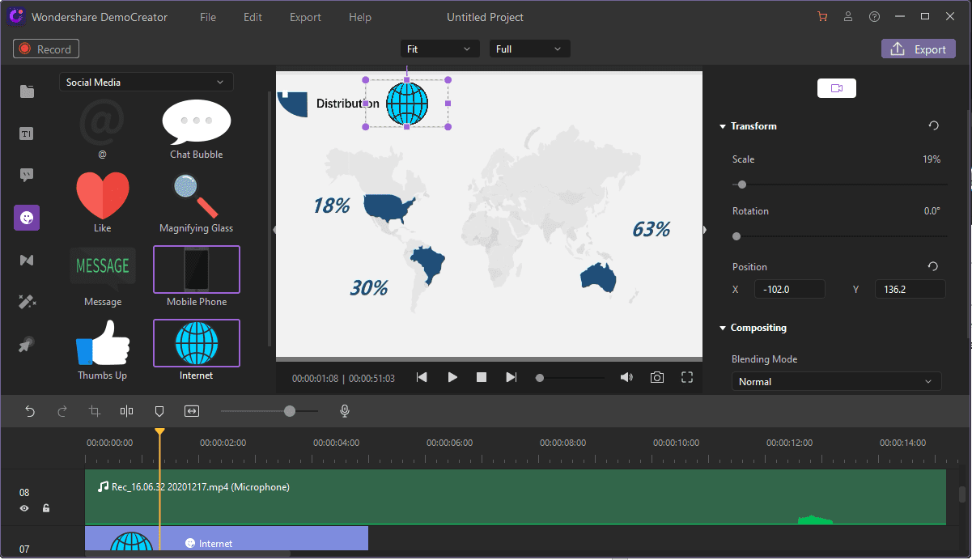Open the File menu
The image size is (972, 560).
tap(208, 17)
